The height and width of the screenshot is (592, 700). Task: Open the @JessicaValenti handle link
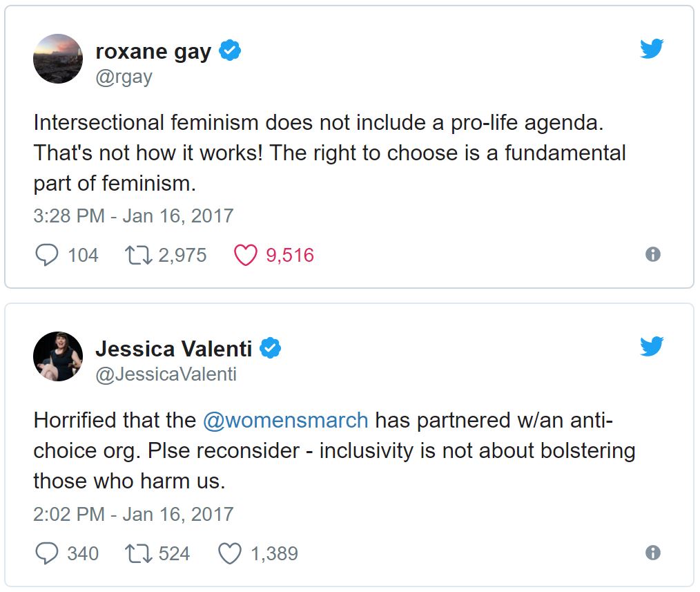click(x=166, y=374)
